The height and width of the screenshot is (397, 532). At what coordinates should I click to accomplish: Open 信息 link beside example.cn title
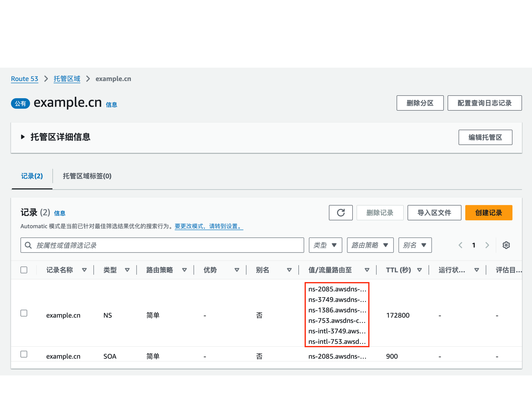(x=111, y=105)
